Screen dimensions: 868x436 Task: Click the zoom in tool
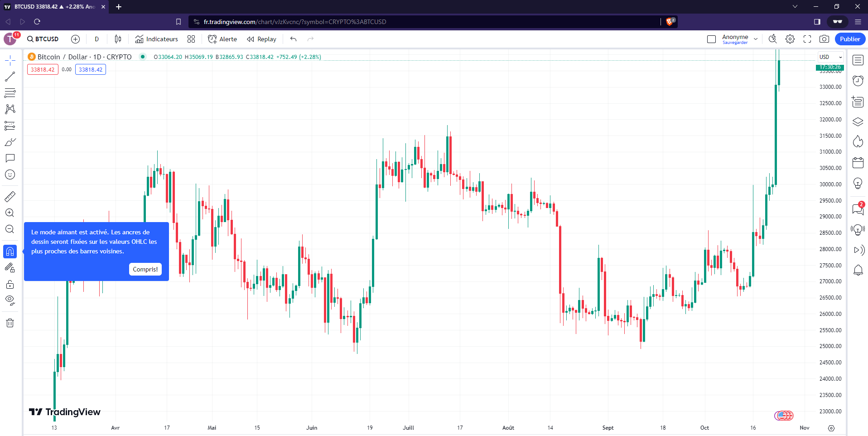click(x=10, y=213)
